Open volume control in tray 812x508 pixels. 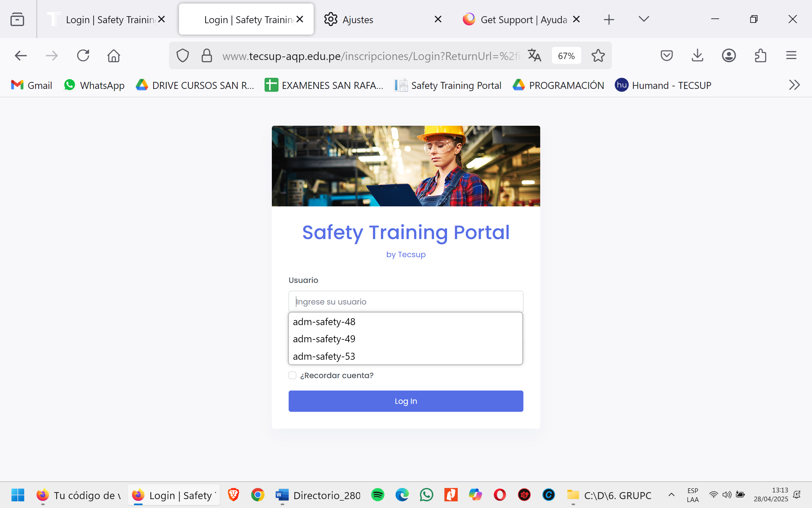coord(727,495)
